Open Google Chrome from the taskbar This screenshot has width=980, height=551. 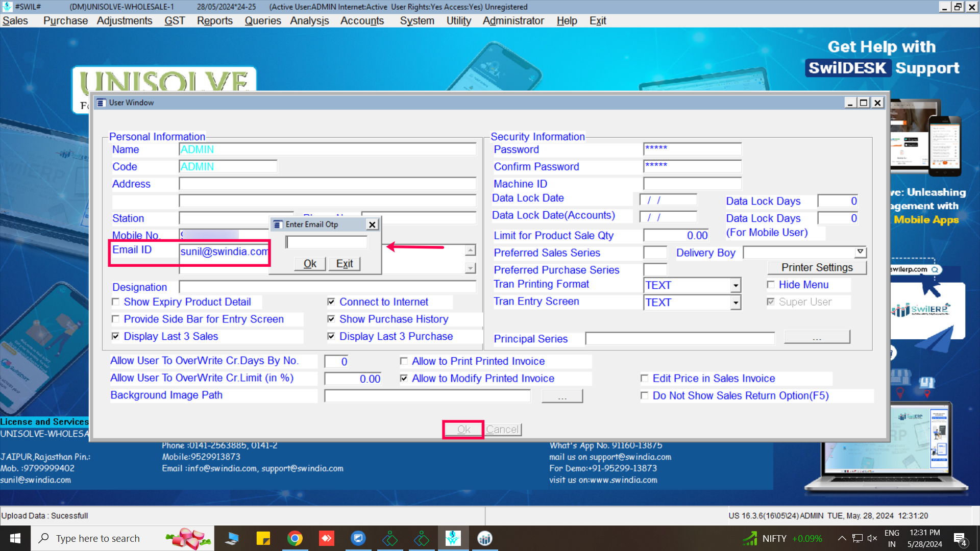tap(295, 538)
